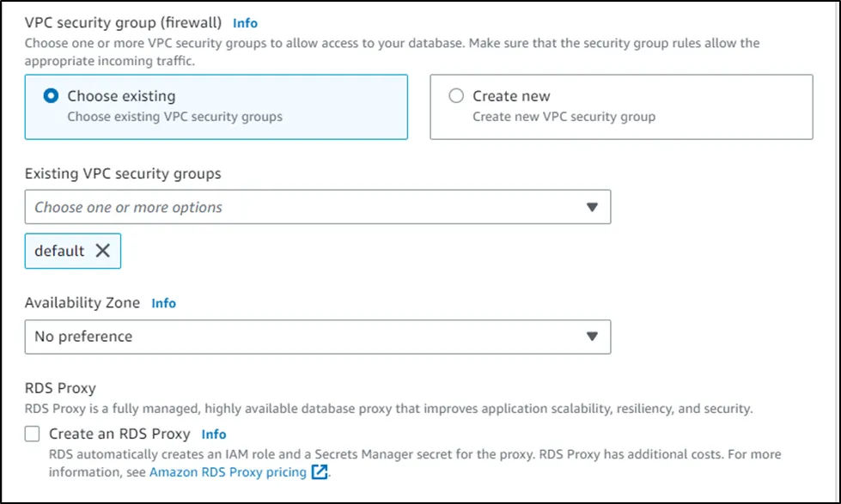The width and height of the screenshot is (841, 504).
Task: Click the 'Create new' option title
Action: 511,96
